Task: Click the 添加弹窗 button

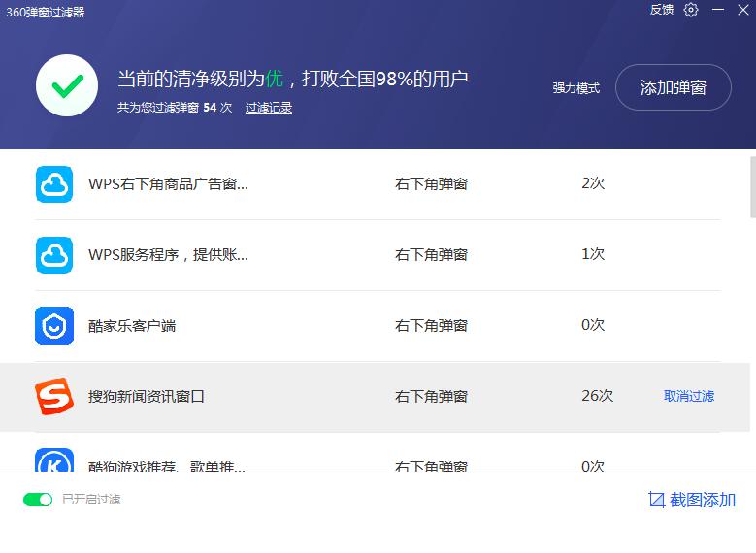Action: point(674,87)
